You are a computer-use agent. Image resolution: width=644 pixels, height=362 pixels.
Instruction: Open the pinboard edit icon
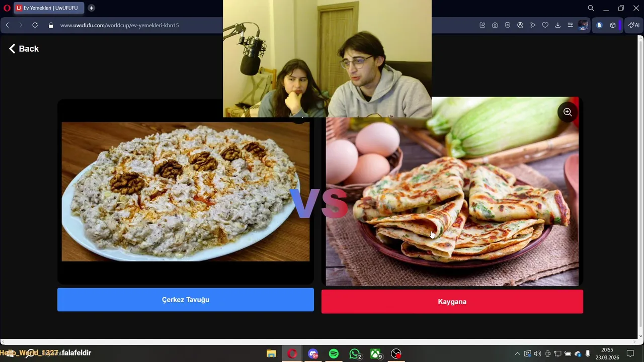(482, 25)
